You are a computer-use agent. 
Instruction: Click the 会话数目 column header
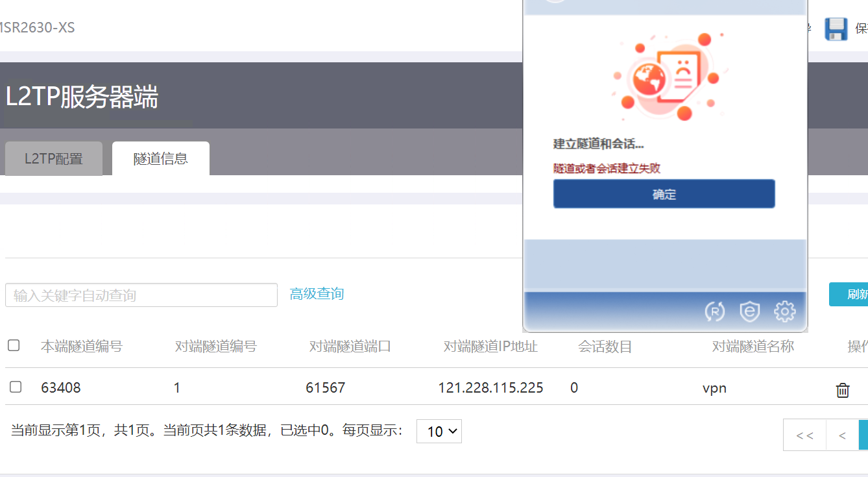point(605,347)
